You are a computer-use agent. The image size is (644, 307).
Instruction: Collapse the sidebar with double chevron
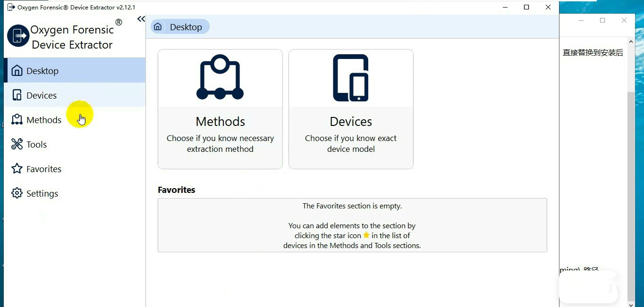(141, 19)
